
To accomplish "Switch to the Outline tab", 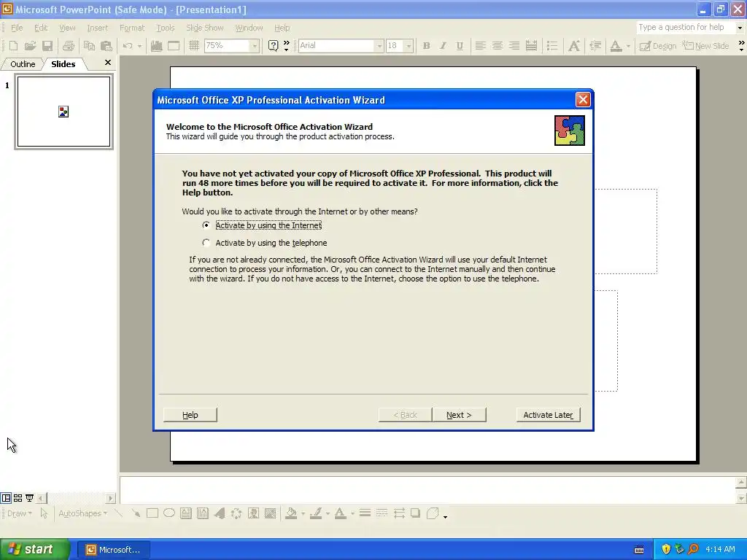I will click(23, 64).
